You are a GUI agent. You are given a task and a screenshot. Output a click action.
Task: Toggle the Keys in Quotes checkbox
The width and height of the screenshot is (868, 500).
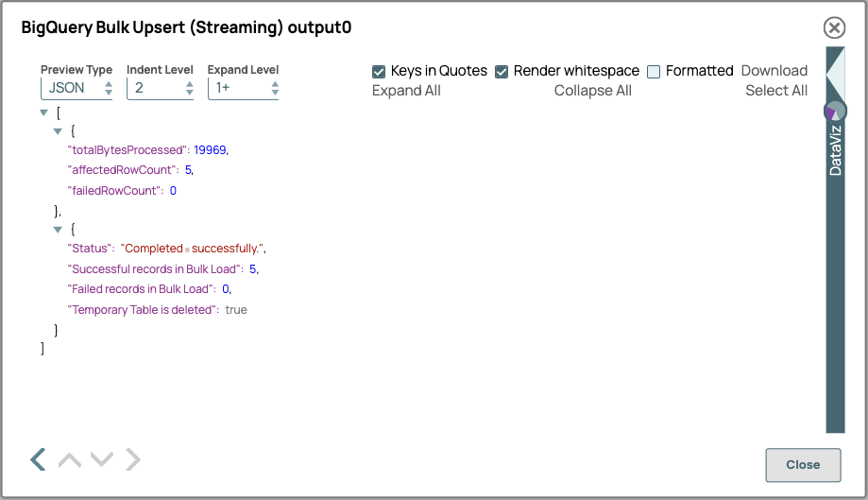pos(379,72)
